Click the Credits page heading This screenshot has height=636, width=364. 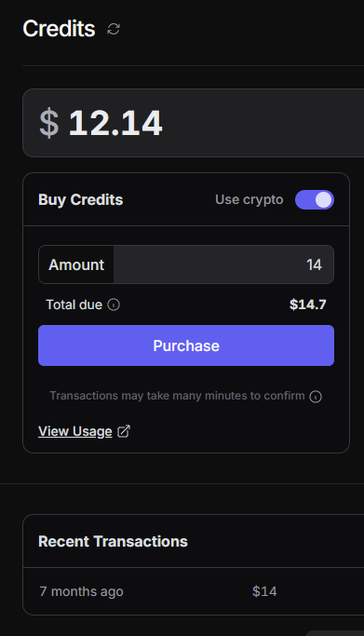[x=60, y=29]
